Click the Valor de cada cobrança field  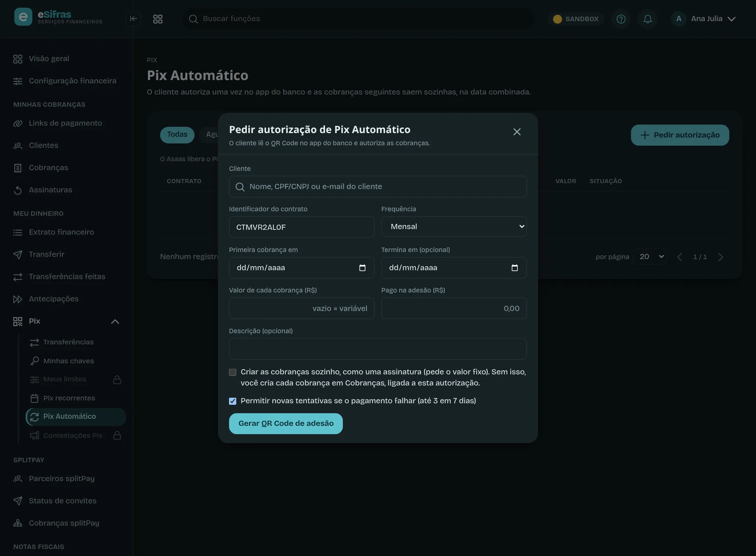click(302, 308)
